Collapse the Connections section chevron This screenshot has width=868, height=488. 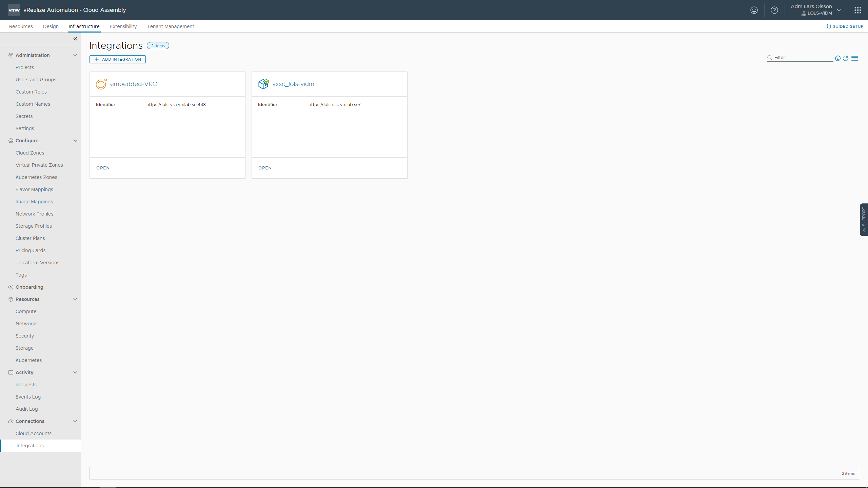75,421
